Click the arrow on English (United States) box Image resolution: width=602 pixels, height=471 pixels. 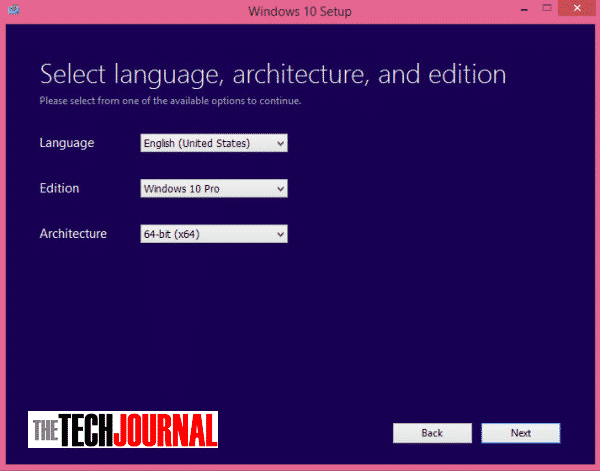coord(280,143)
